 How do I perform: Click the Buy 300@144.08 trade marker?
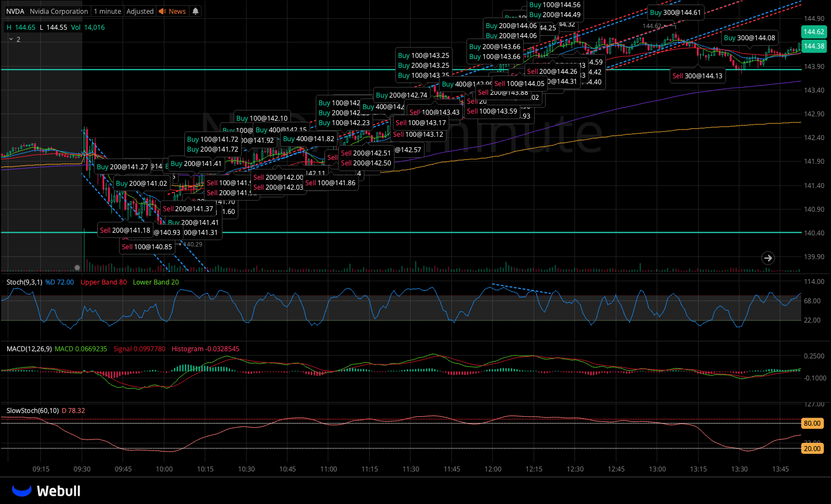click(749, 38)
